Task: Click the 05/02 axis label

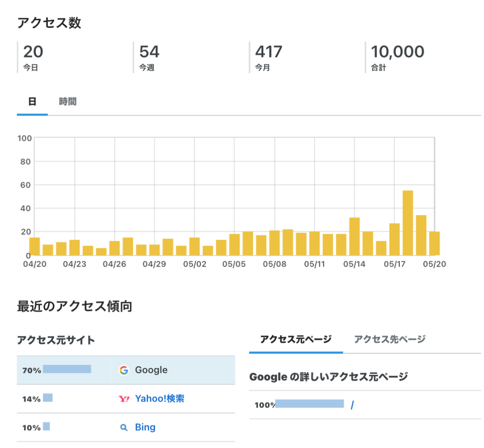Action: (194, 264)
